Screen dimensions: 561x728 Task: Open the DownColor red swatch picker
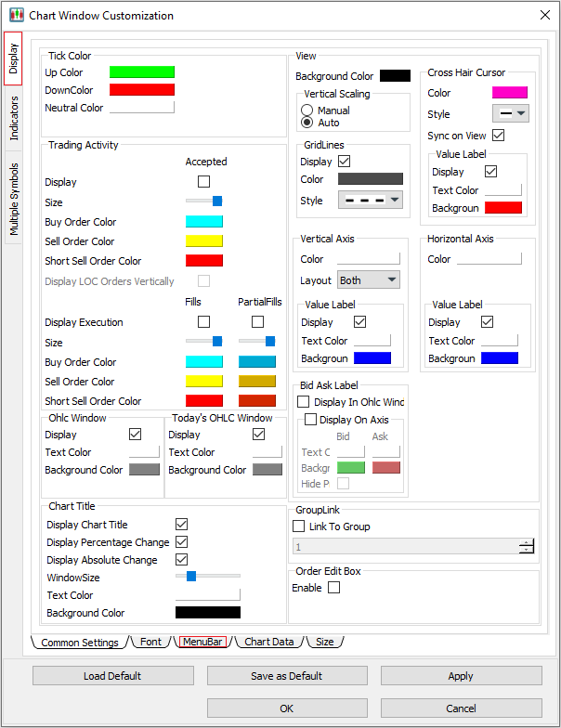pos(142,90)
